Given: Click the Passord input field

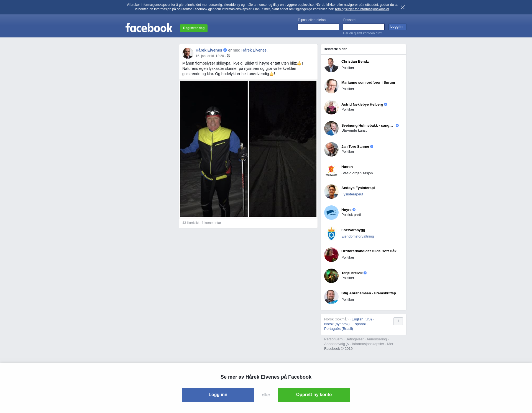Looking at the screenshot, I should click(364, 27).
